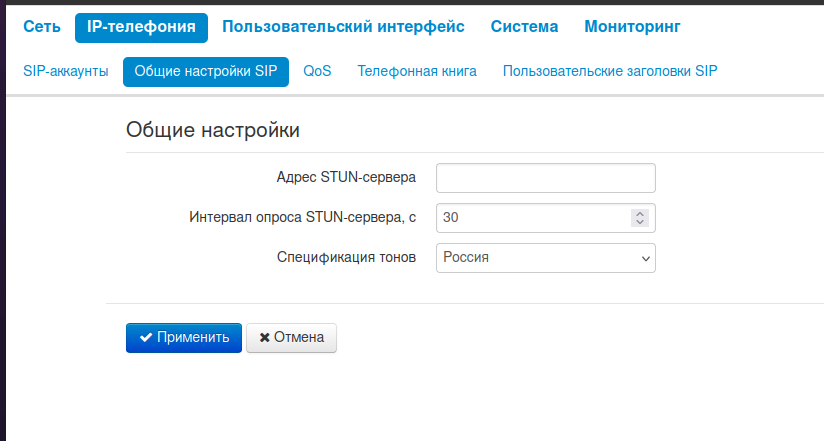
Task: Go to Пользовательский интерфейс tab
Action: [x=343, y=27]
